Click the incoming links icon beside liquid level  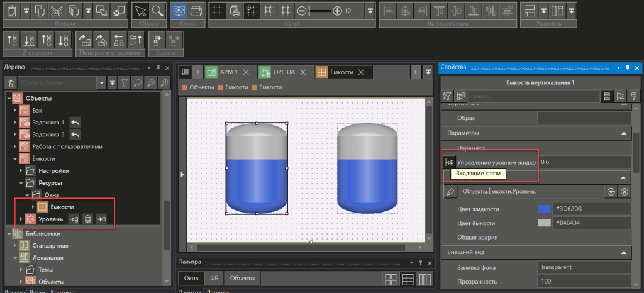tap(449, 162)
